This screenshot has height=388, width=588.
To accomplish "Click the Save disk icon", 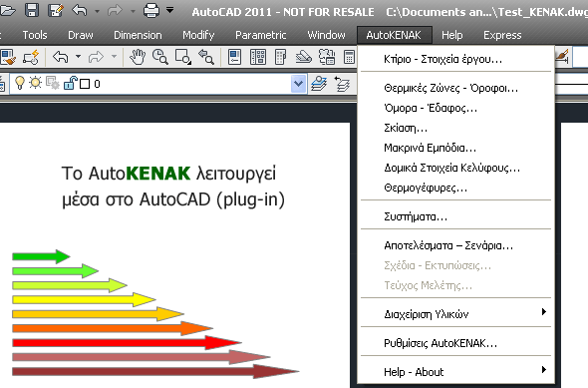I will click(32, 10).
